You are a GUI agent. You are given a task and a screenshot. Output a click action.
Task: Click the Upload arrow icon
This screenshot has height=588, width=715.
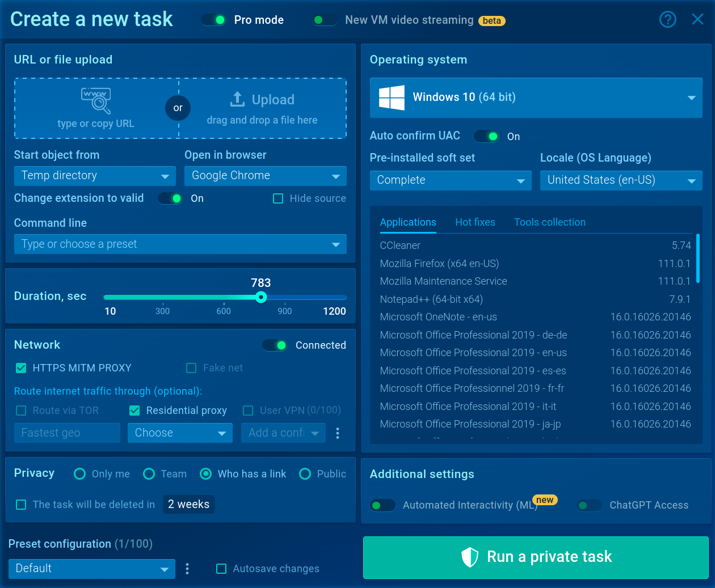pos(237,99)
